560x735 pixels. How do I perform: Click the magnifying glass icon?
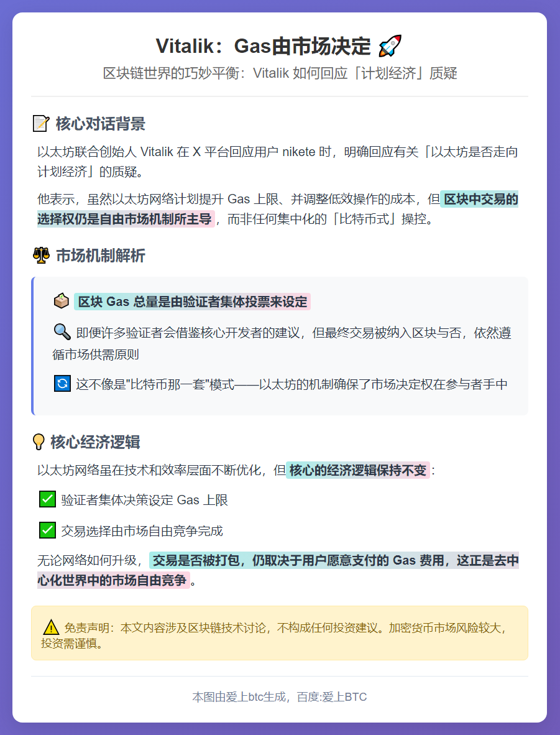[x=62, y=333]
